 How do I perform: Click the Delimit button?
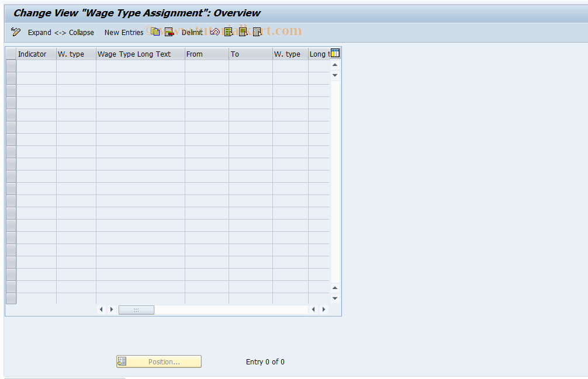point(192,33)
